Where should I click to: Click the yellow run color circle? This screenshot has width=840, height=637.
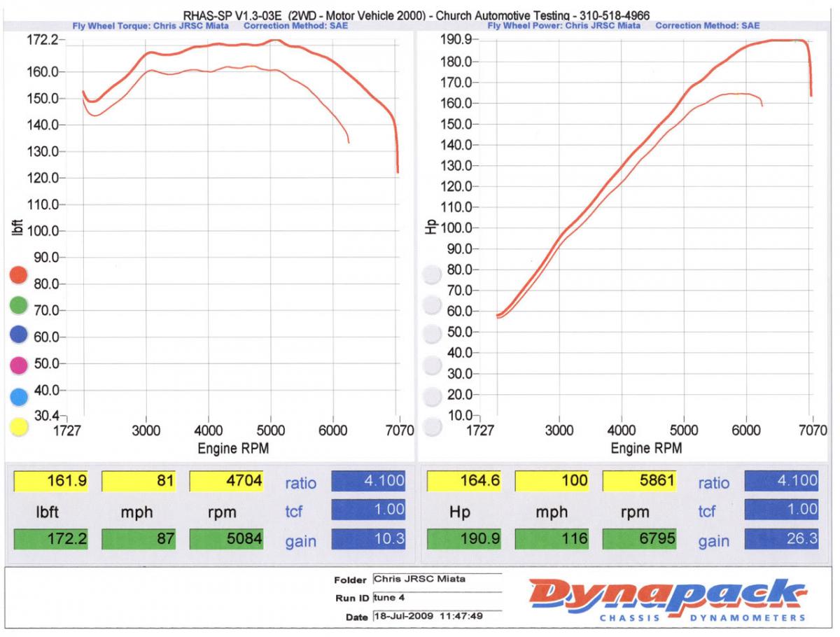[19, 426]
